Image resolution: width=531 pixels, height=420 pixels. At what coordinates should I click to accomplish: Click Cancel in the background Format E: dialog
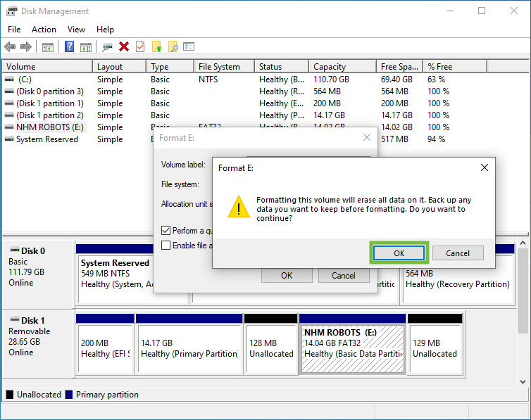click(x=344, y=276)
